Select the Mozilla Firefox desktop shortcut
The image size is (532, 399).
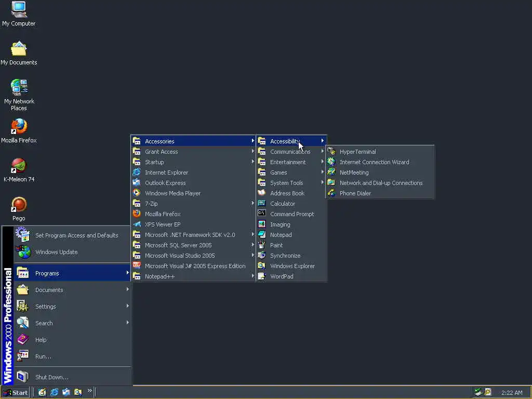coord(19,131)
